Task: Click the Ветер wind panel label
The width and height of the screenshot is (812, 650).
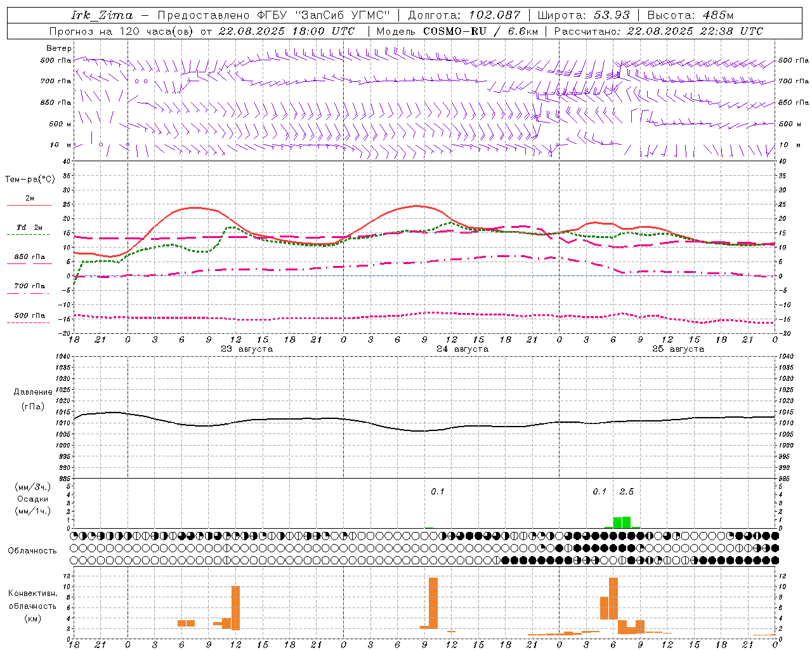Action: pos(59,48)
